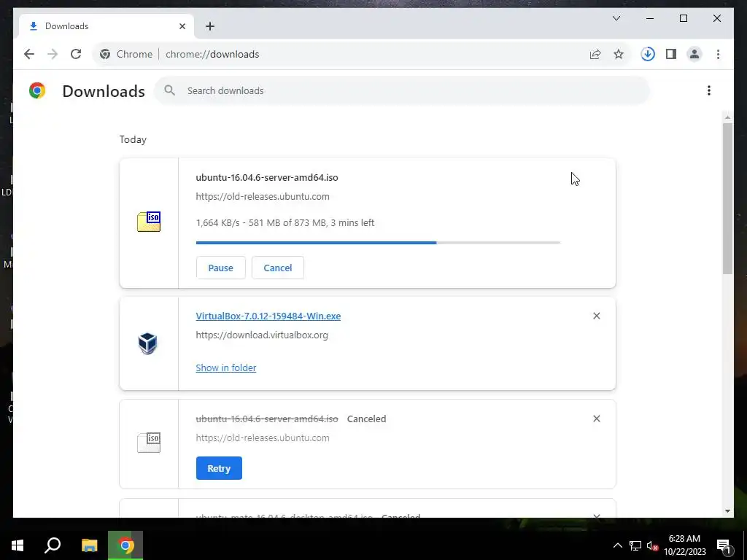This screenshot has width=747, height=560.
Task: Click the greyed ISO icon of canceled download
Action: (149, 443)
